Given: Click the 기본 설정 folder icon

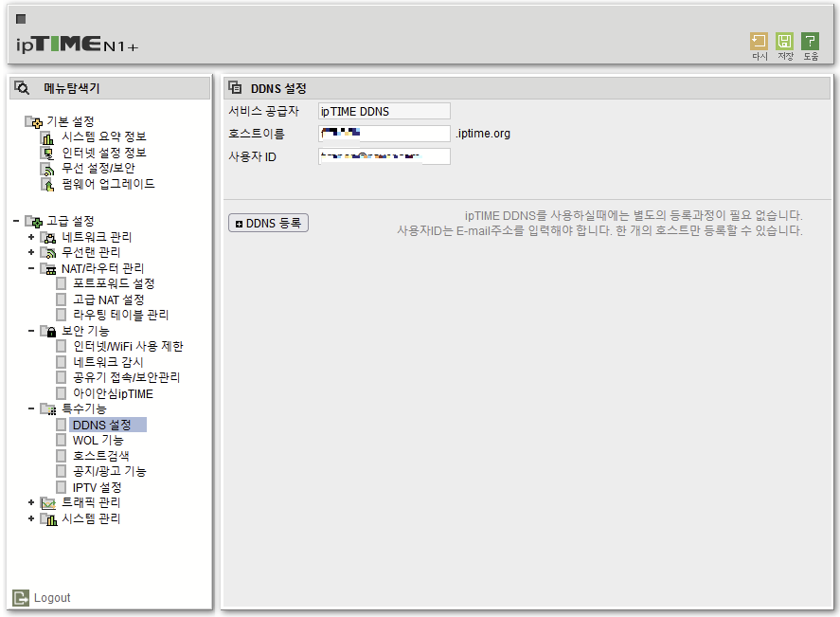Looking at the screenshot, I should click(34, 122).
